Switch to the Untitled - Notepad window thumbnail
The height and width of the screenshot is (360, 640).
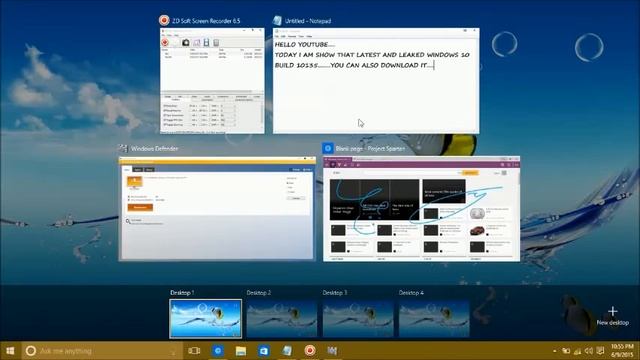coord(376,81)
